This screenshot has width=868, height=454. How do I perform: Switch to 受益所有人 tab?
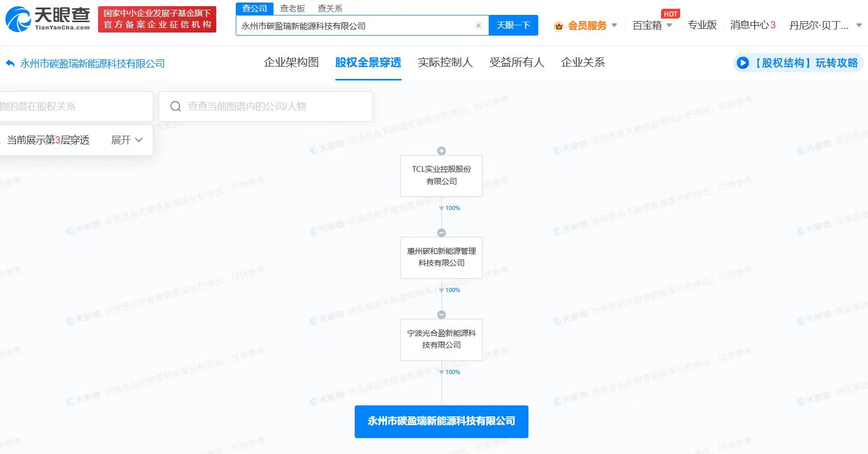[x=517, y=62]
